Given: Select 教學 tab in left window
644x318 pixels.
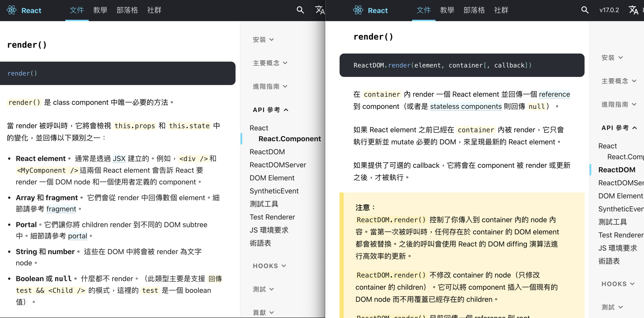Looking at the screenshot, I should point(100,10).
